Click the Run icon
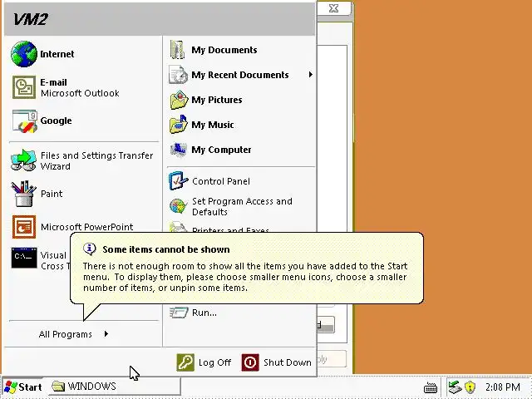 [179, 313]
